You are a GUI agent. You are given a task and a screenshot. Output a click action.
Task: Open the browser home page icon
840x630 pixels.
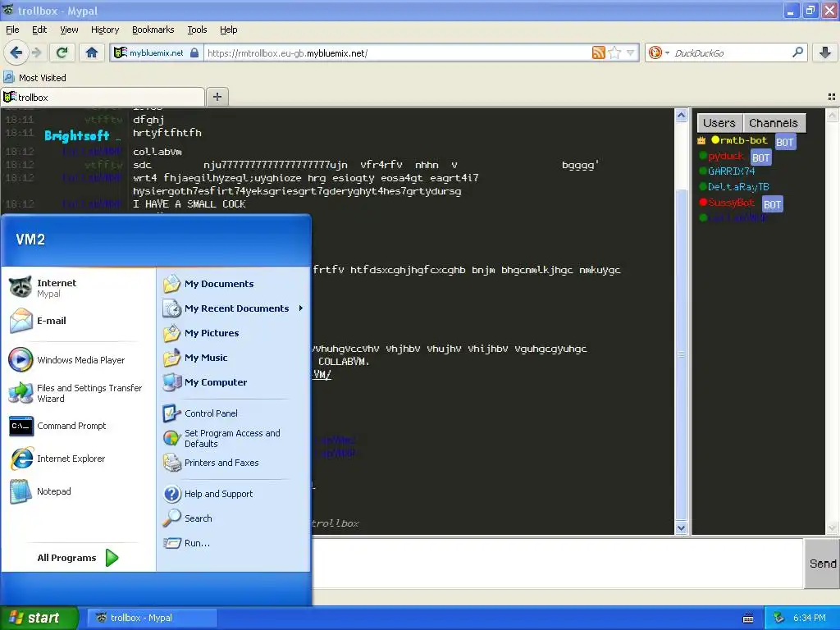pos(92,52)
